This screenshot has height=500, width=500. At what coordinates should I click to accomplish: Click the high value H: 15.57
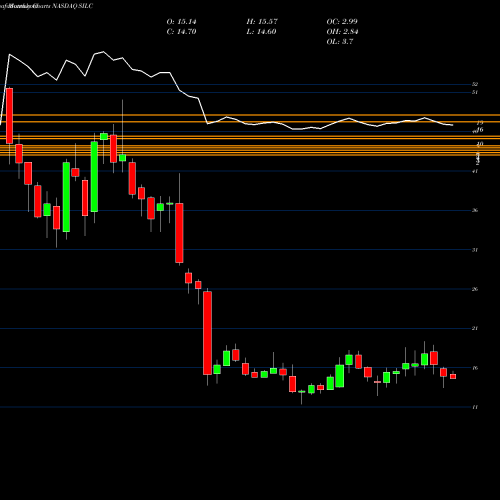(262, 22)
